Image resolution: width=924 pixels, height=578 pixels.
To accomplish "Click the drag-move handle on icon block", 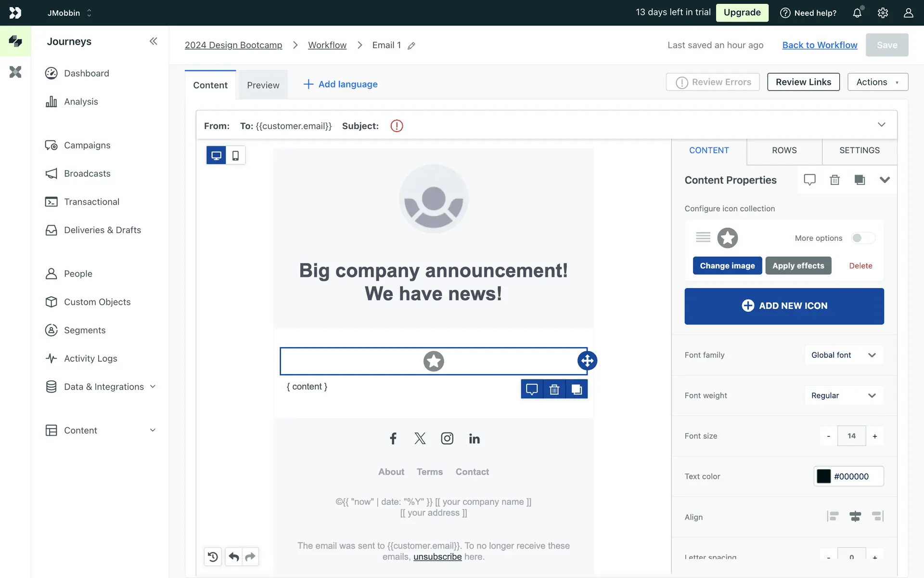I will 587,360.
